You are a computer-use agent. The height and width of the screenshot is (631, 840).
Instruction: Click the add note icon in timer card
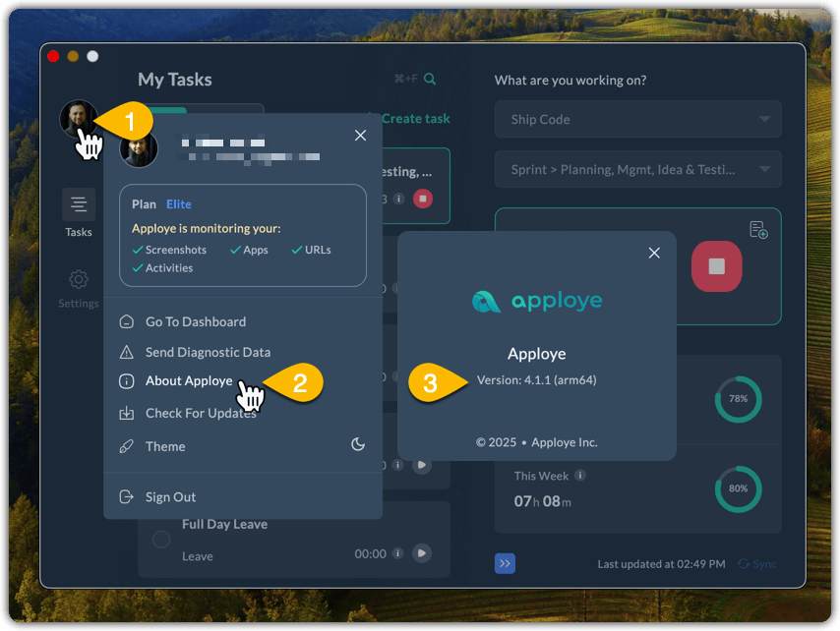758,230
